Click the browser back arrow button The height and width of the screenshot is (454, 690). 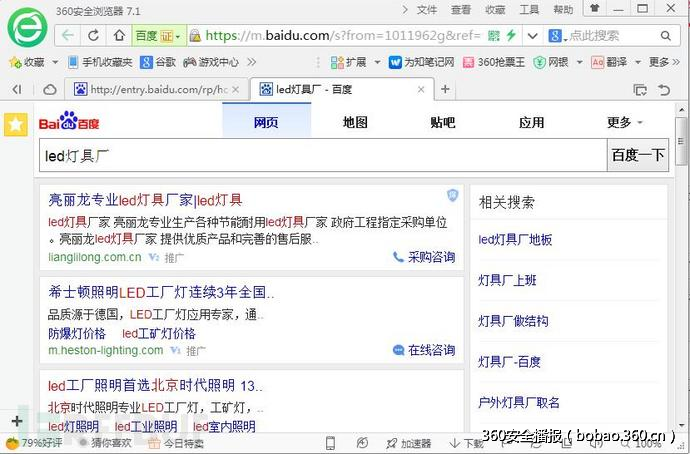point(67,35)
